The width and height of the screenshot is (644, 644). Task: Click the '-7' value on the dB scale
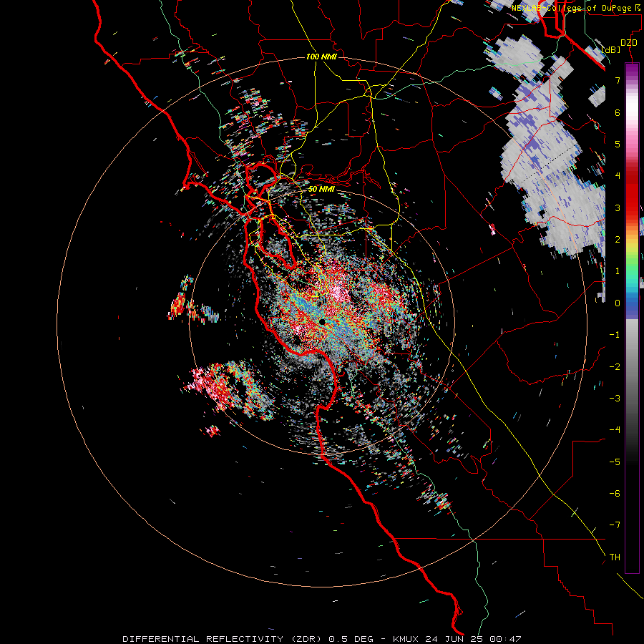tap(615, 525)
